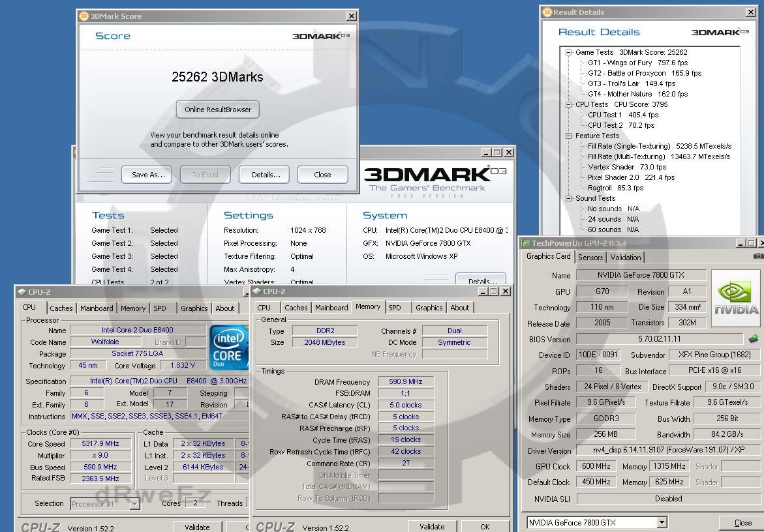Select the CPU Test 2 result row
The width and height of the screenshot is (764, 532).
pyautogui.click(x=620, y=125)
